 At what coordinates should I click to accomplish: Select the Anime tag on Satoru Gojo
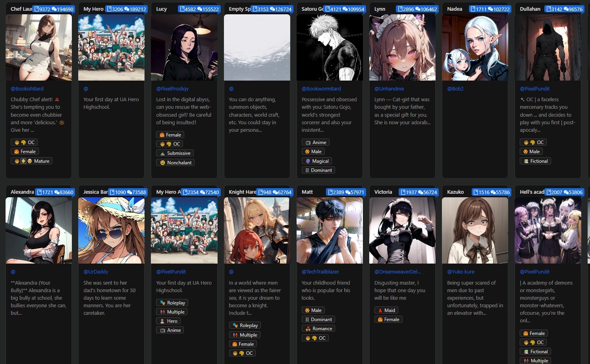coord(316,143)
